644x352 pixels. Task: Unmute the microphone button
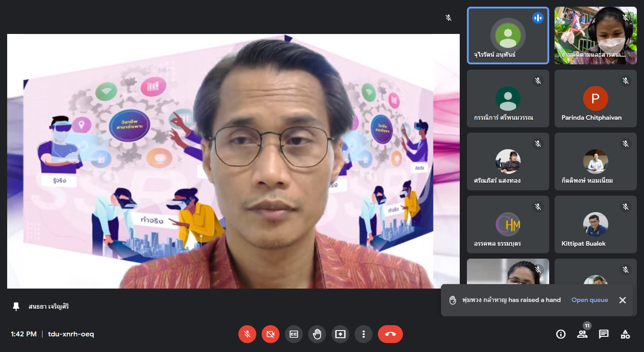[247, 334]
